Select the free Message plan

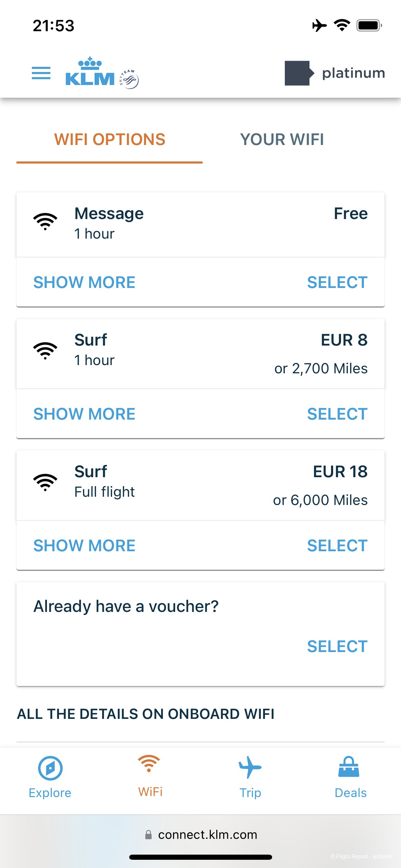(x=337, y=282)
